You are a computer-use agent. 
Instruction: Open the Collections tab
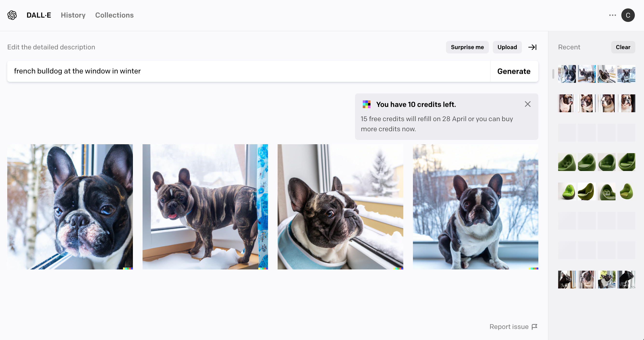[x=114, y=15]
